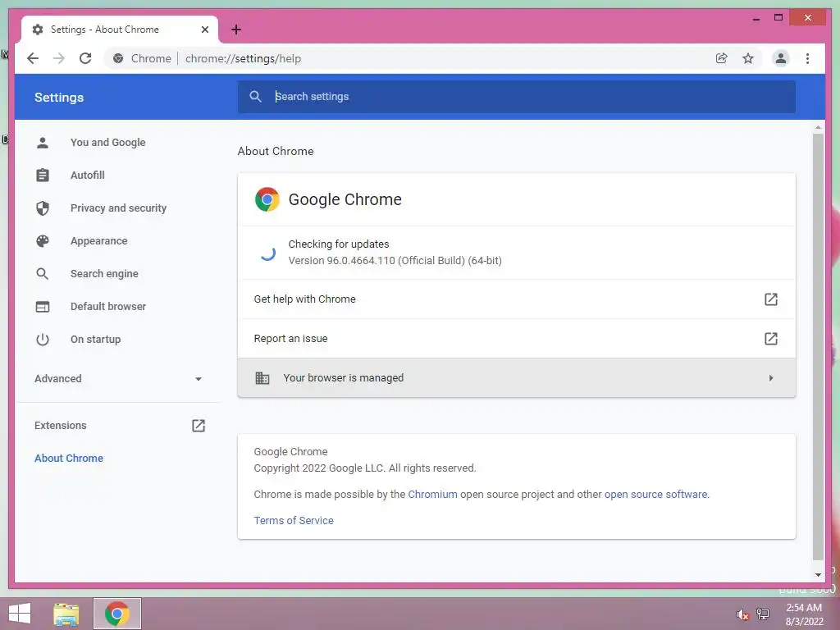Image resolution: width=840 pixels, height=630 pixels.
Task: Click the power icon beside On startup
Action: coord(43,340)
